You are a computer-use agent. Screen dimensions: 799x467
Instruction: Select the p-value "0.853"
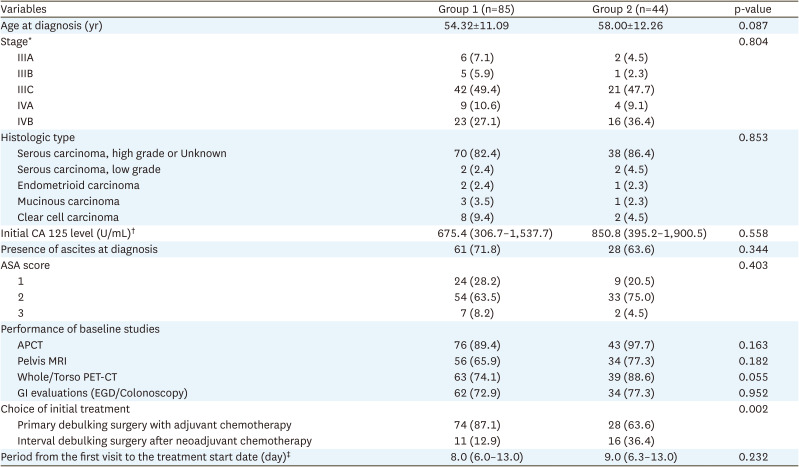coord(753,138)
